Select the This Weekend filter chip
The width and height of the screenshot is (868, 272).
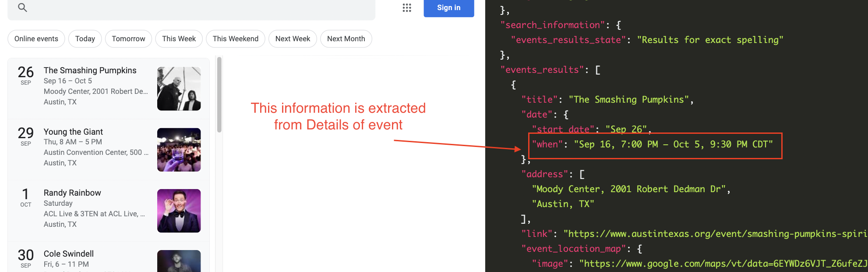[x=236, y=39]
